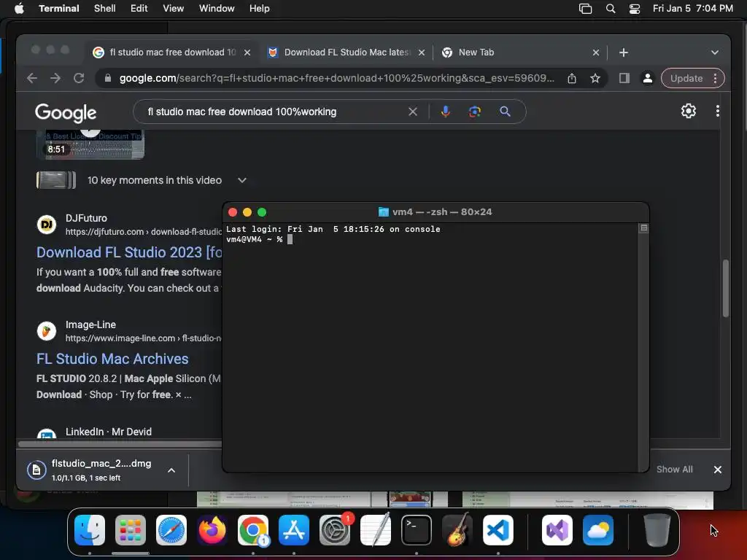
Task: Search by image with Google Lens
Action: tap(474, 112)
